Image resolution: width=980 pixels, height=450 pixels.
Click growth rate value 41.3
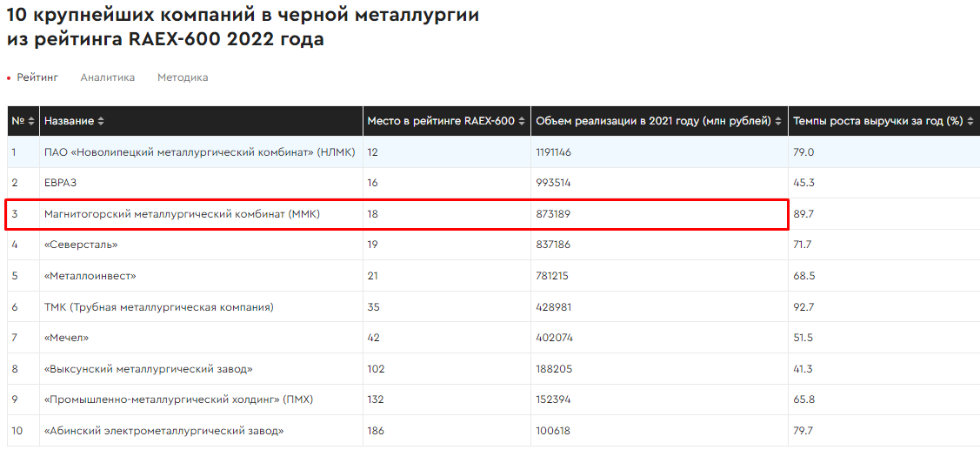[802, 369]
